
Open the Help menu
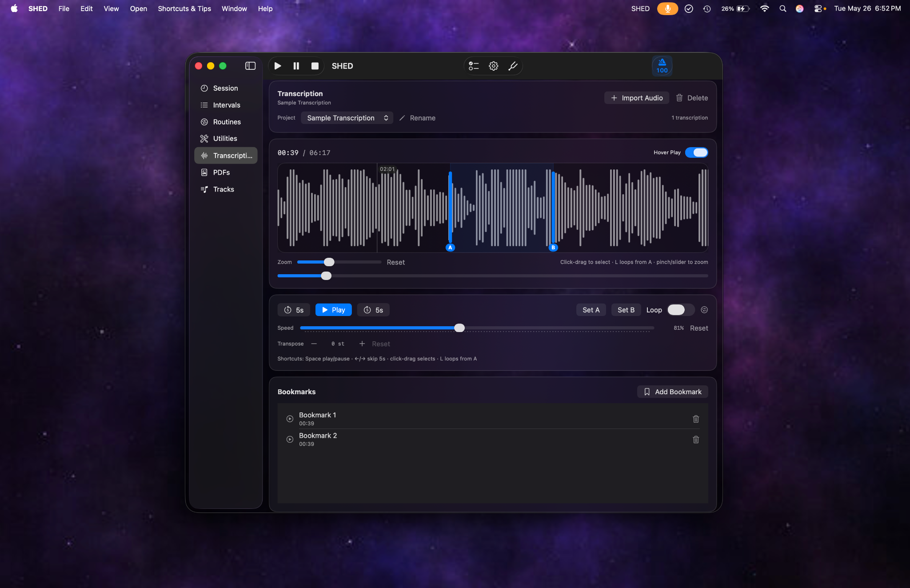click(x=265, y=8)
